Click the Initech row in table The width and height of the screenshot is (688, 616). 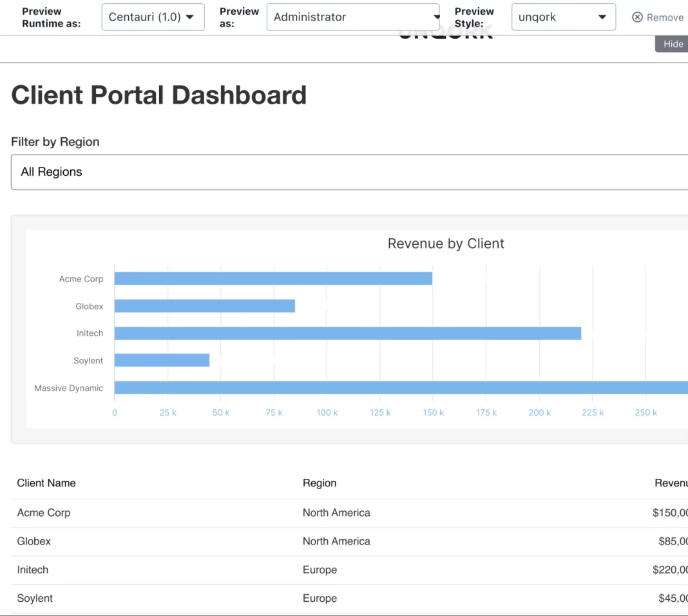[x=349, y=570]
